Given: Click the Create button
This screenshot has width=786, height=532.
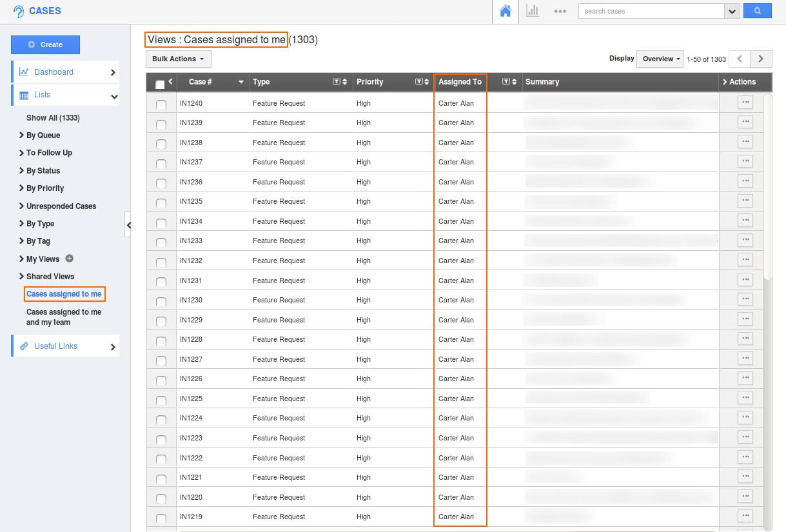Looking at the screenshot, I should pos(45,44).
